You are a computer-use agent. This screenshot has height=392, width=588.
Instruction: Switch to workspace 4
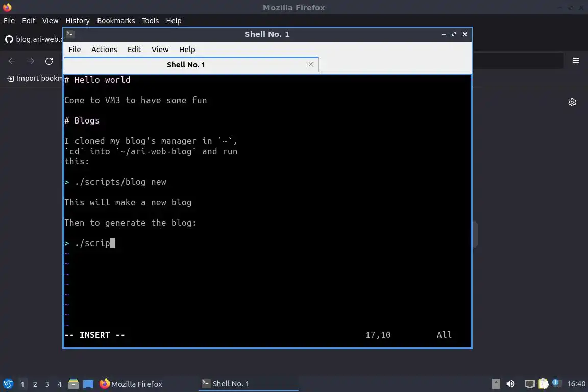(59, 384)
